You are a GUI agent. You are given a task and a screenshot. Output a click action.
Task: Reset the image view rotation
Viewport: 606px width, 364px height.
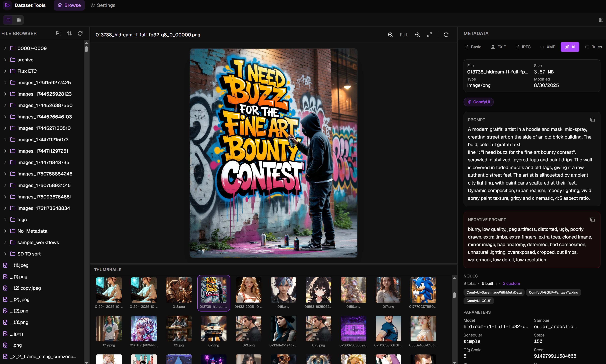446,35
